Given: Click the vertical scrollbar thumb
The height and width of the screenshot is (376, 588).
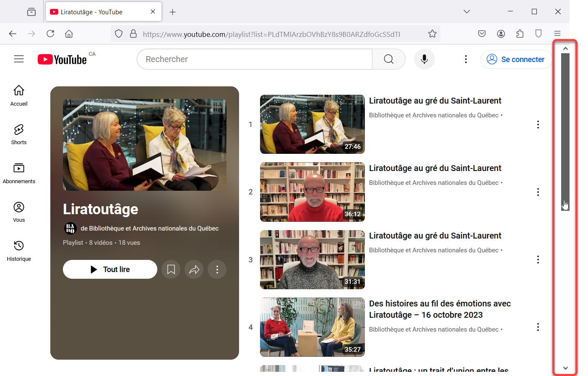Looking at the screenshot, I should point(565,132).
